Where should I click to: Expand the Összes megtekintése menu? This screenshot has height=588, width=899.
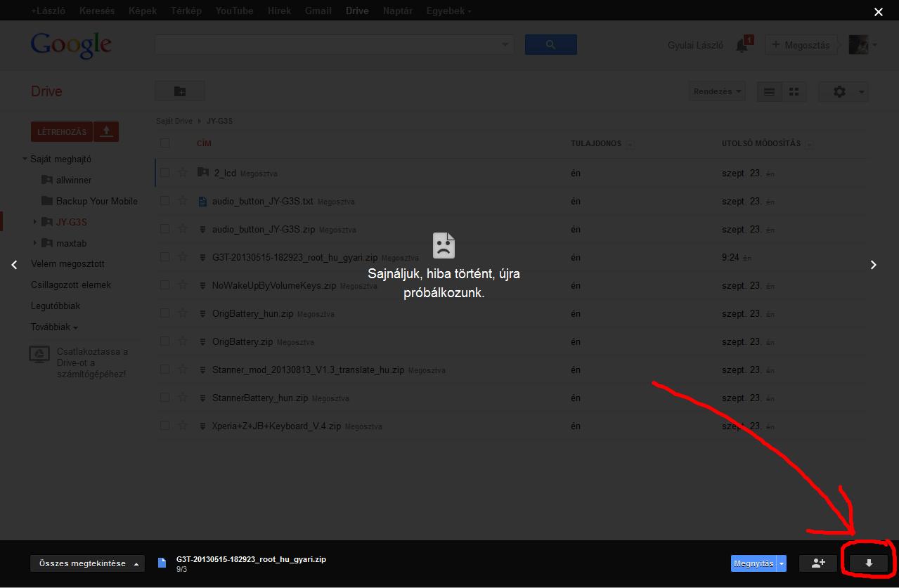tap(87, 563)
